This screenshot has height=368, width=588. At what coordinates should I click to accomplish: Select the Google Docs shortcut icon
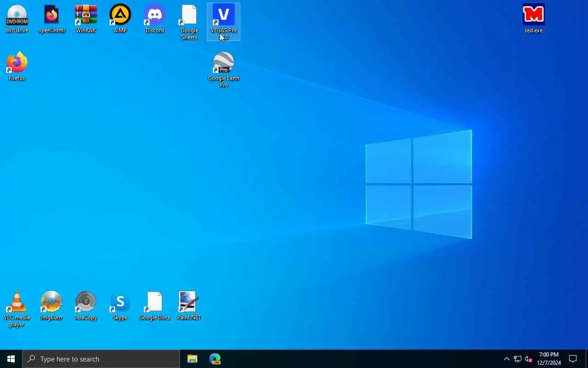[155, 306]
